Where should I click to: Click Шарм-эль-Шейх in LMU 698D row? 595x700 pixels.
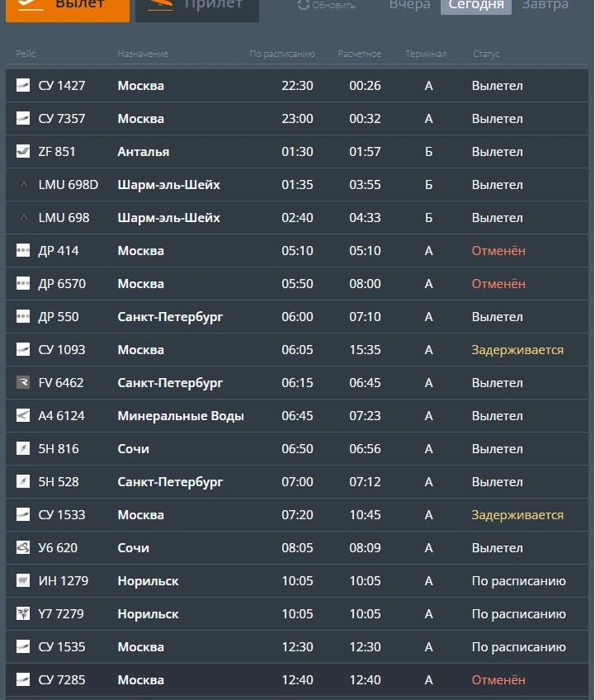[168, 185]
